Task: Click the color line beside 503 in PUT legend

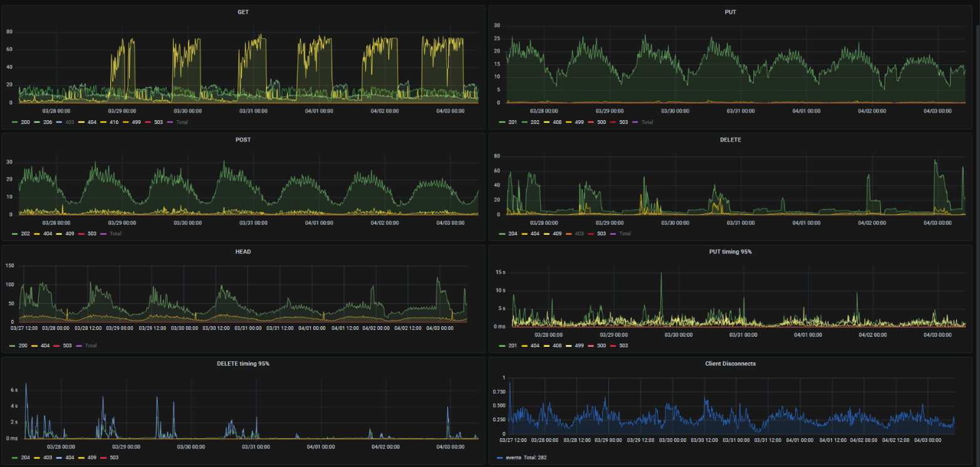Action: point(612,122)
